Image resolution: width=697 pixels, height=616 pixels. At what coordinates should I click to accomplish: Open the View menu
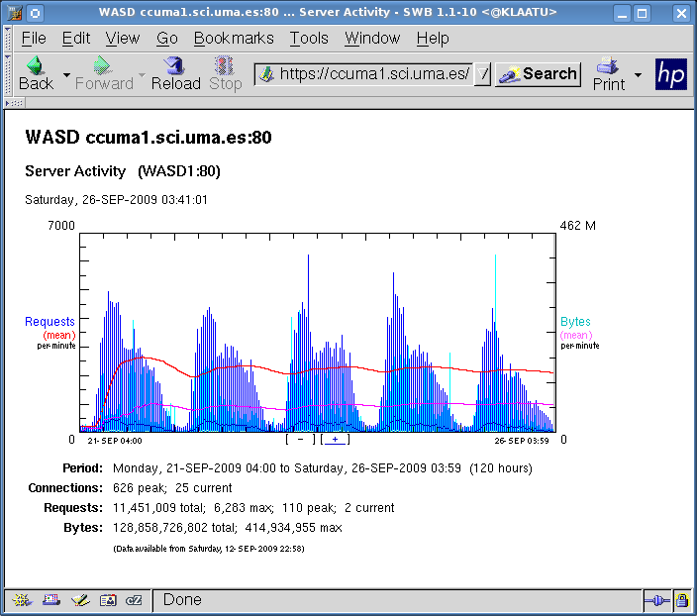pyautogui.click(x=122, y=39)
